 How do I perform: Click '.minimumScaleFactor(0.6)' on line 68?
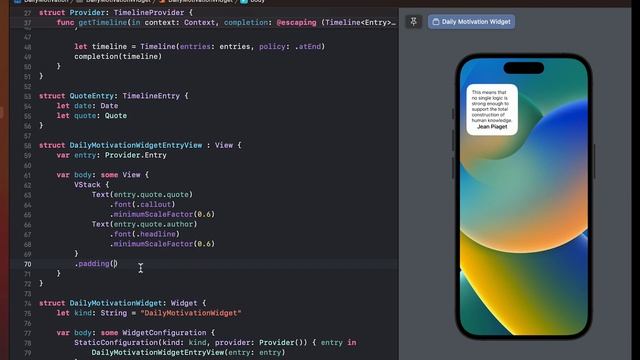[162, 244]
